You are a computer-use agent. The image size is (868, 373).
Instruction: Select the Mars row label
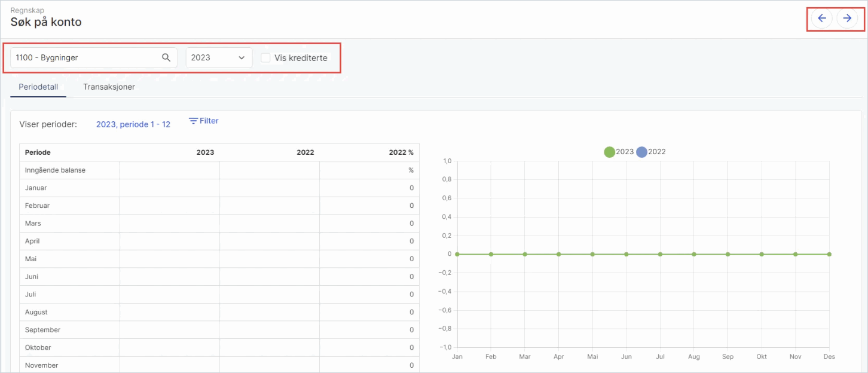[x=33, y=224]
